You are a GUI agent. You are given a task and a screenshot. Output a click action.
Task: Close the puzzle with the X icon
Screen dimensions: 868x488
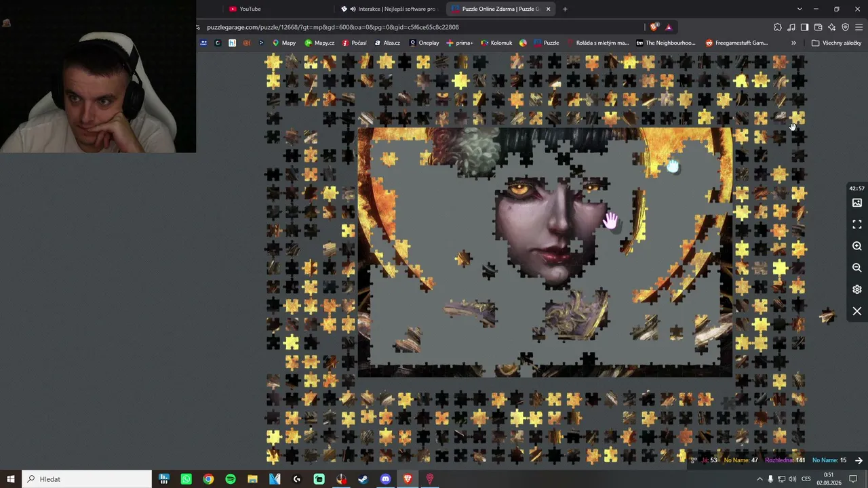tap(857, 311)
